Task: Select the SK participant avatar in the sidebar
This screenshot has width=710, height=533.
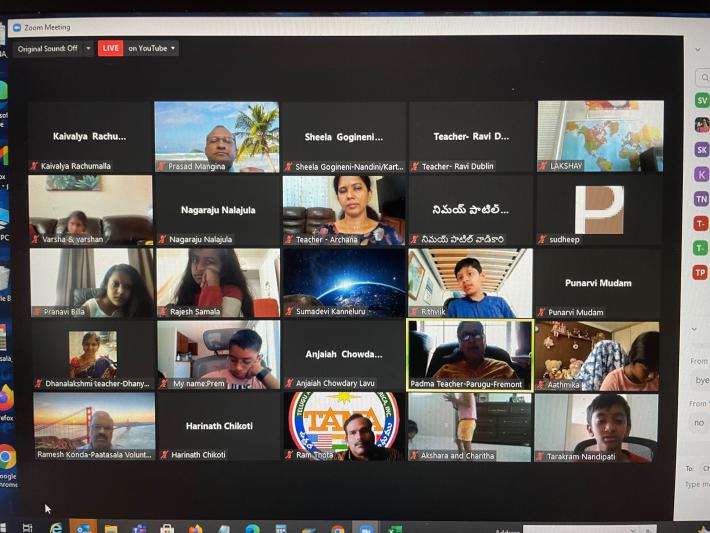Action: 702,149
